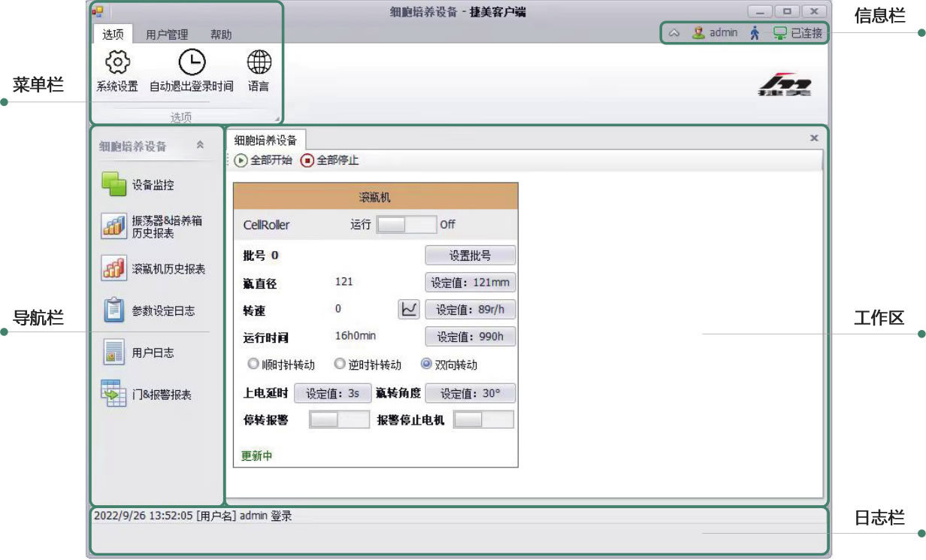Select 顺时针转动 rotation option
This screenshot has height=560, width=926.
pyautogui.click(x=253, y=365)
